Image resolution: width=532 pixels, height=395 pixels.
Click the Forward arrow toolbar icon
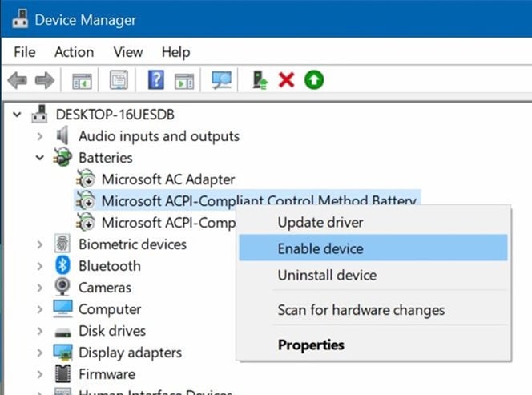pos(45,80)
